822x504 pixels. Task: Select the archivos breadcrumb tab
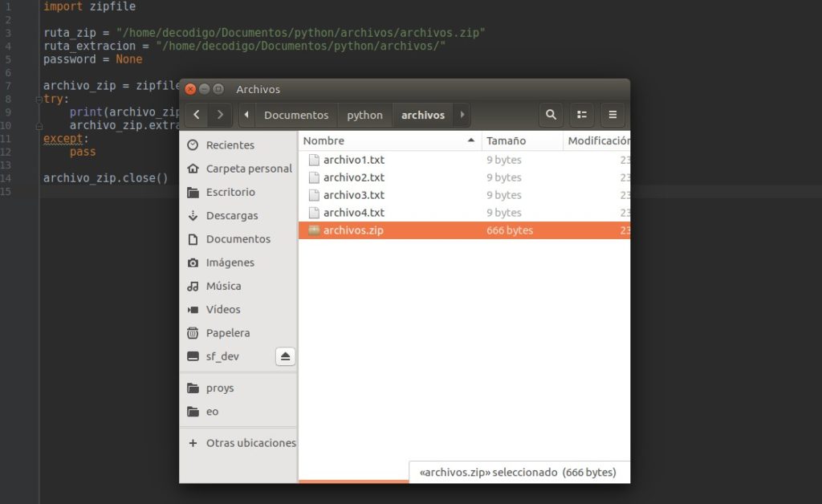click(x=423, y=115)
